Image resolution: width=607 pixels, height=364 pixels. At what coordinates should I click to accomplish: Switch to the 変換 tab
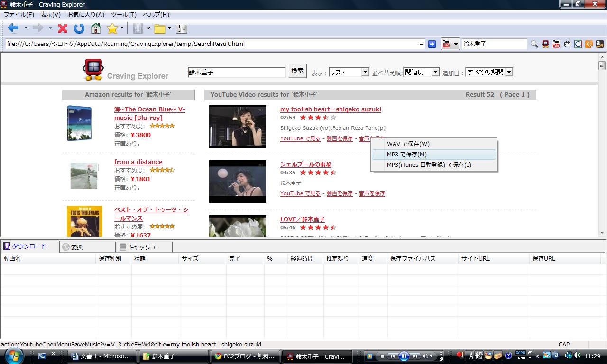click(x=87, y=247)
